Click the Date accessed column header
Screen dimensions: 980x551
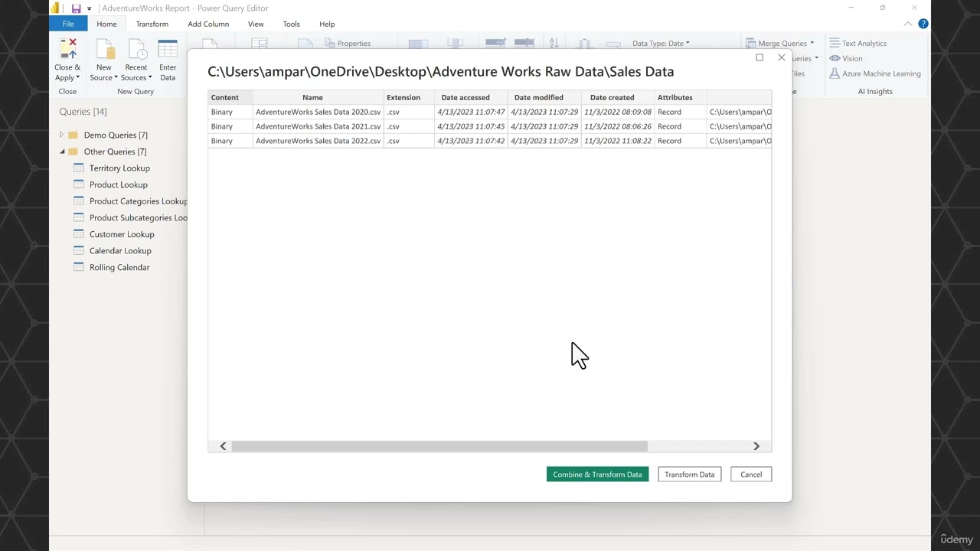[x=471, y=97]
